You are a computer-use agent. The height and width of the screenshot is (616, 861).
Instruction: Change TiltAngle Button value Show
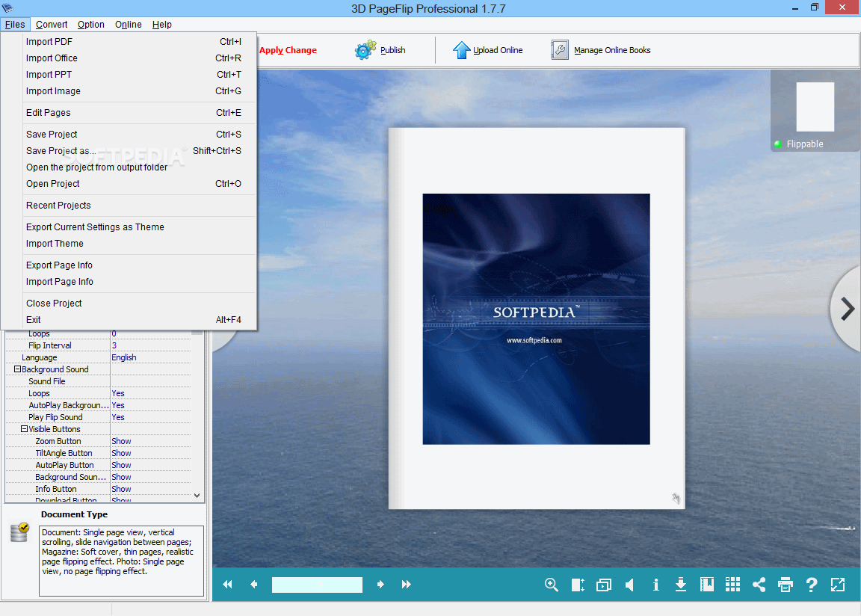pos(121,454)
